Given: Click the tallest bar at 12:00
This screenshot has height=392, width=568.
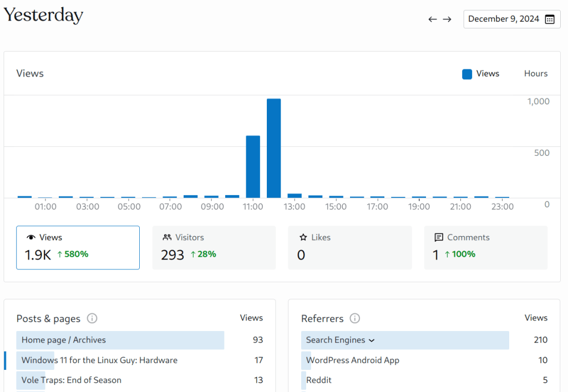Looking at the screenshot, I should click(x=273, y=148).
